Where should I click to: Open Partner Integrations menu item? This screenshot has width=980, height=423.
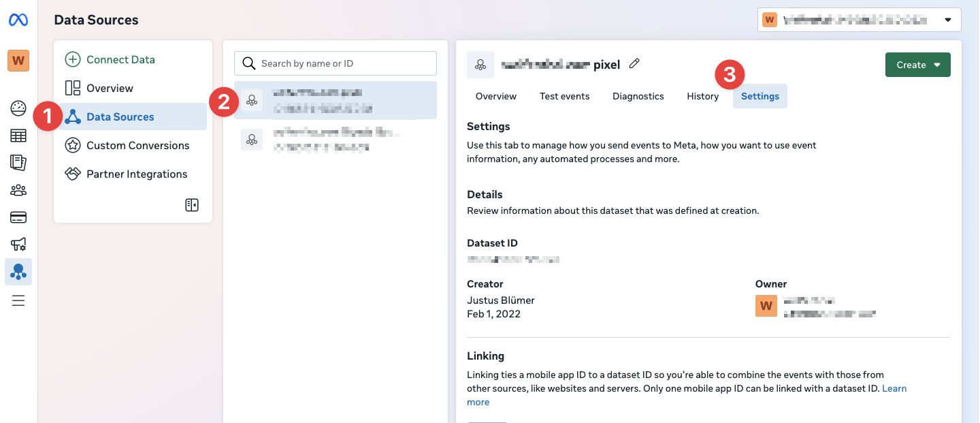[x=136, y=174]
